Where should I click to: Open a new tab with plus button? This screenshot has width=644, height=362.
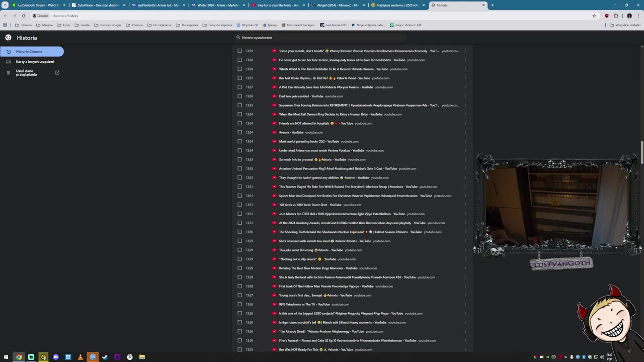coord(492,5)
